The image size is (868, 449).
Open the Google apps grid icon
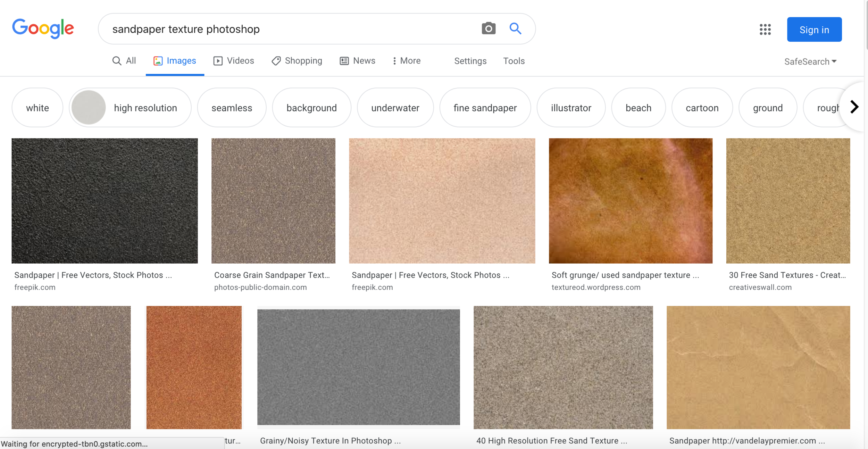click(765, 30)
